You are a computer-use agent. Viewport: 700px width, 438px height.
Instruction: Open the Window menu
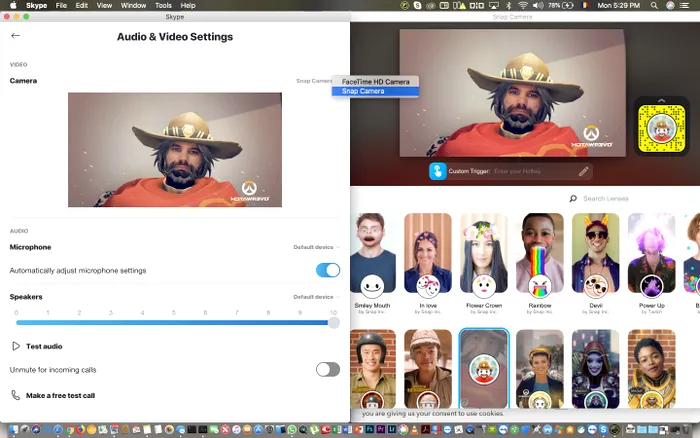point(133,5)
